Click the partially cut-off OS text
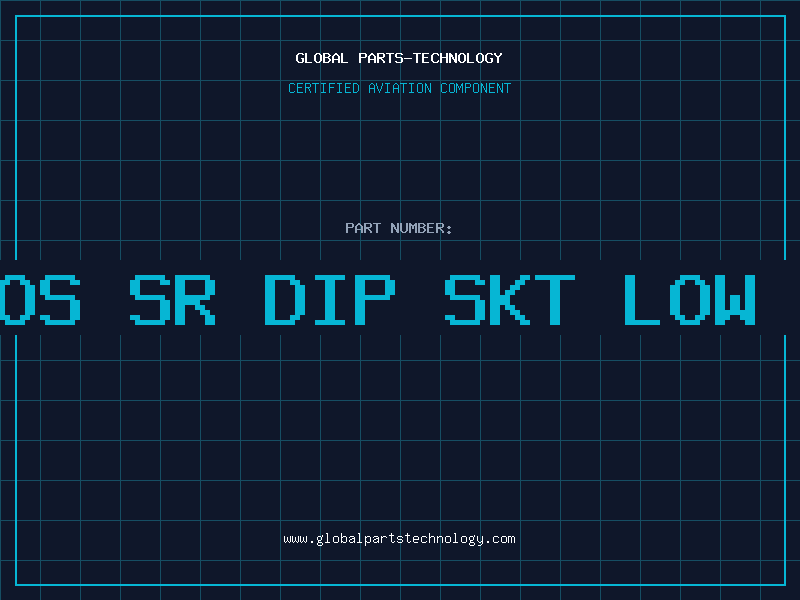 pos(40,299)
